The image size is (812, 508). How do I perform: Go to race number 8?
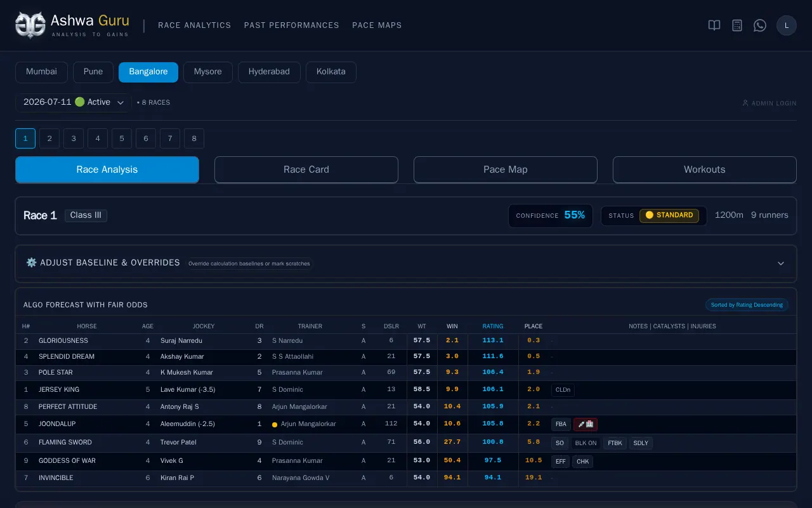194,138
